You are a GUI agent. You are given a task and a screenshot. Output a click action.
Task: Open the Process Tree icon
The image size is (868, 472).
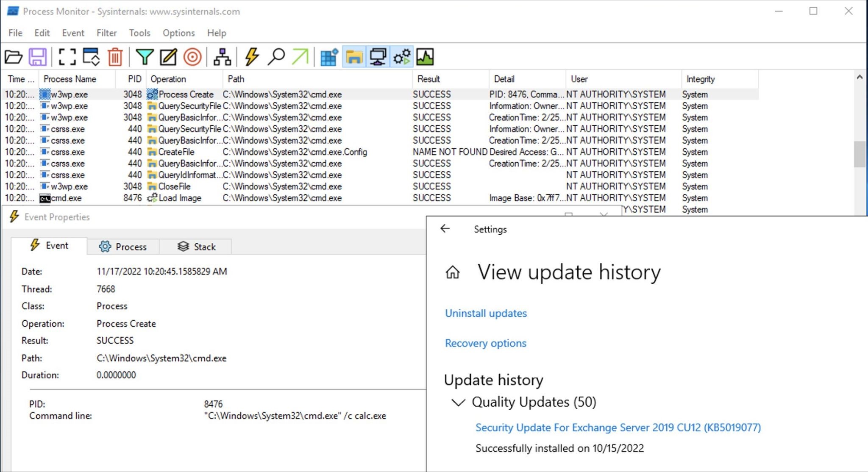[x=222, y=57]
